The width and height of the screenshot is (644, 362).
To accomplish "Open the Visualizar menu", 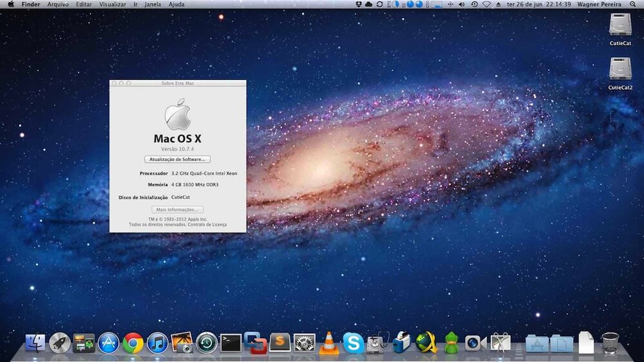I will 113,4.
